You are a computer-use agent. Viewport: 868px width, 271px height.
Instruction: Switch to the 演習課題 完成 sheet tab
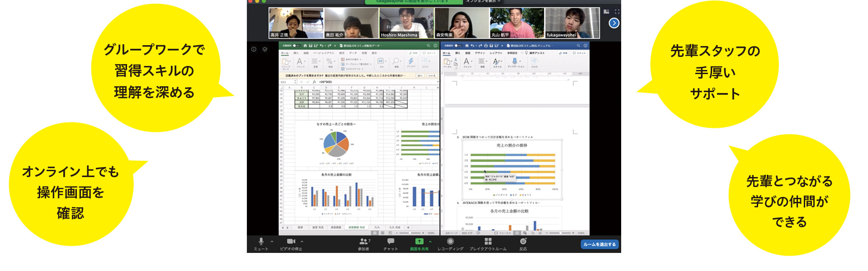tap(357, 227)
